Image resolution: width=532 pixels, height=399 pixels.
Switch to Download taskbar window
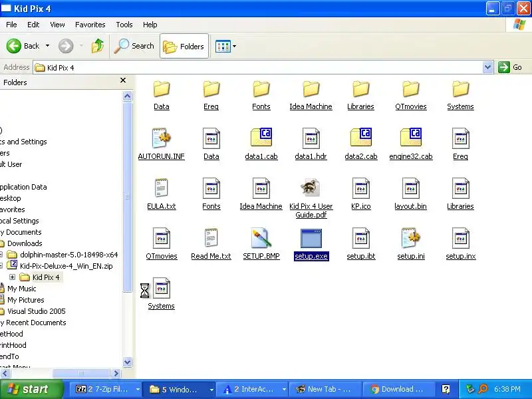click(398, 390)
